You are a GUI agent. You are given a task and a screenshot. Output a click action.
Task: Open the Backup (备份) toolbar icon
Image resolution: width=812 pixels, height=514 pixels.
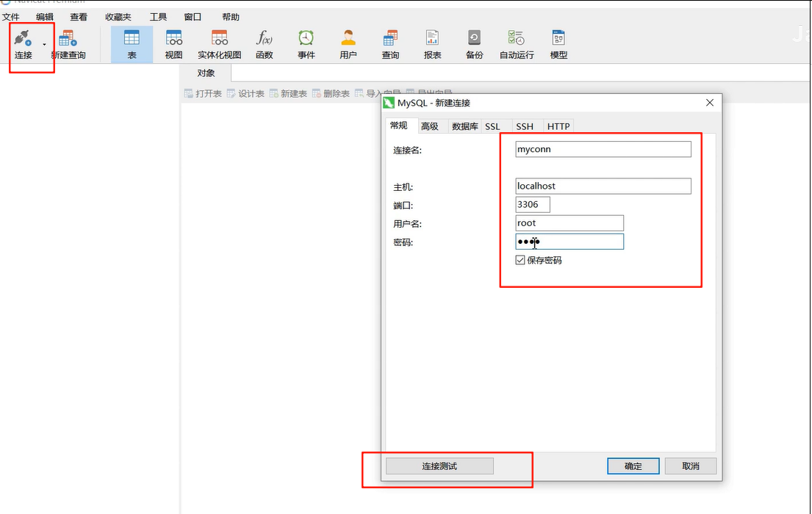coord(474,45)
